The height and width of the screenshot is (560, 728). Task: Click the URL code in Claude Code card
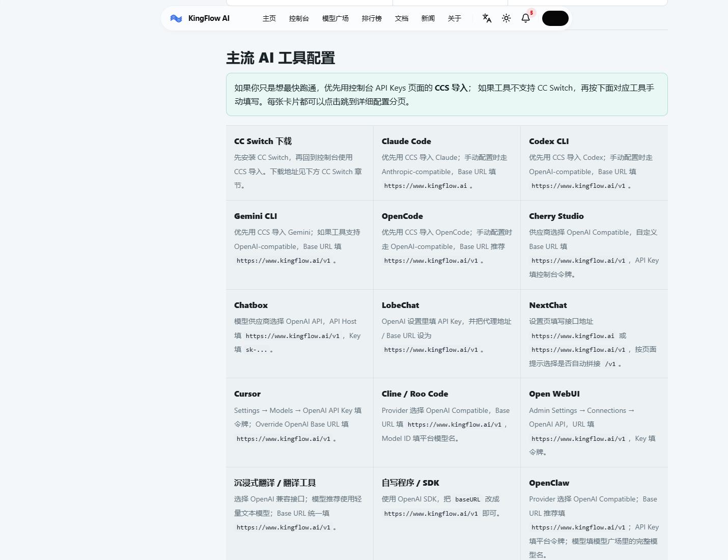click(x=426, y=186)
